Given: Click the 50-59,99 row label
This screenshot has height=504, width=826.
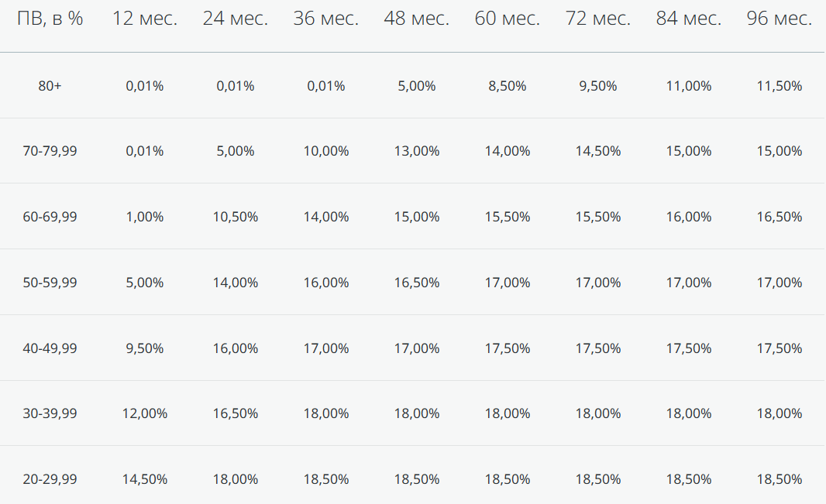Looking at the screenshot, I should 50,283.
